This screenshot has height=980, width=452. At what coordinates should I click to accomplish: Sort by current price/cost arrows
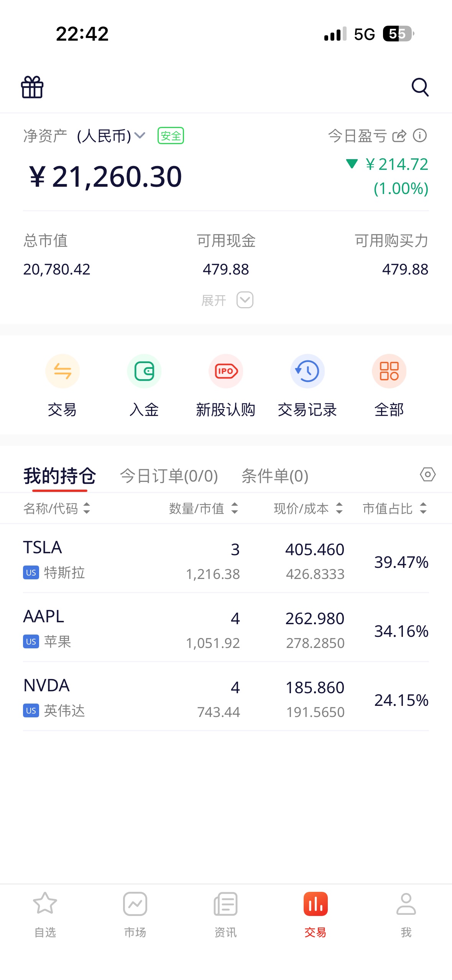click(x=339, y=508)
